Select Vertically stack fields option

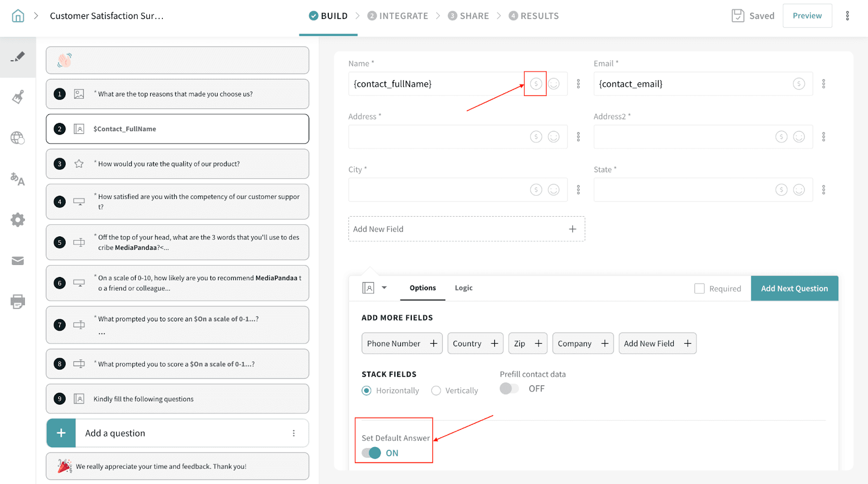tap(436, 391)
